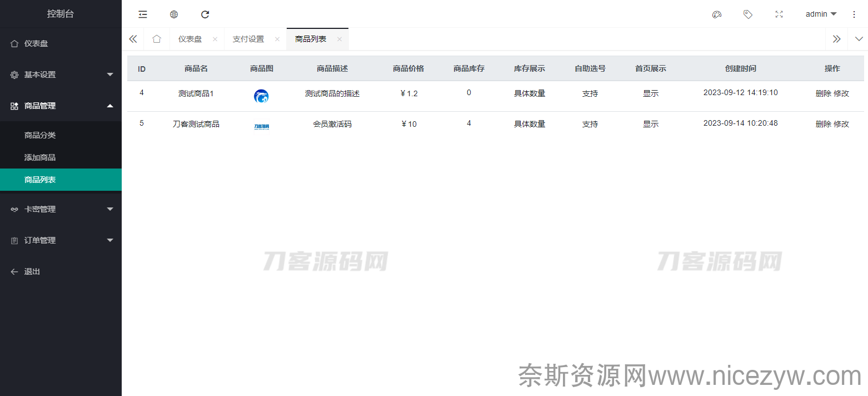Screen dimensions: 868x396
Task: Click 修改 for 刀客测试商品
Action: pyautogui.click(x=841, y=124)
